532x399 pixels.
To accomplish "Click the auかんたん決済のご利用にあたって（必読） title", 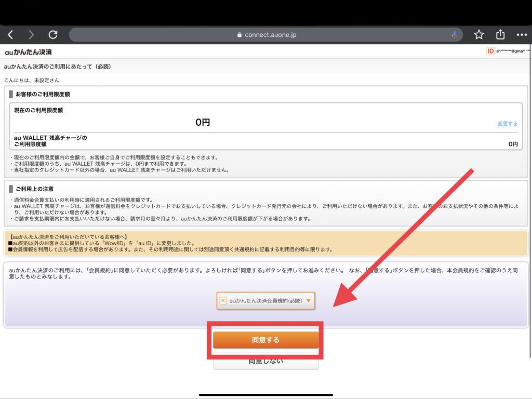I will [x=57, y=66].
